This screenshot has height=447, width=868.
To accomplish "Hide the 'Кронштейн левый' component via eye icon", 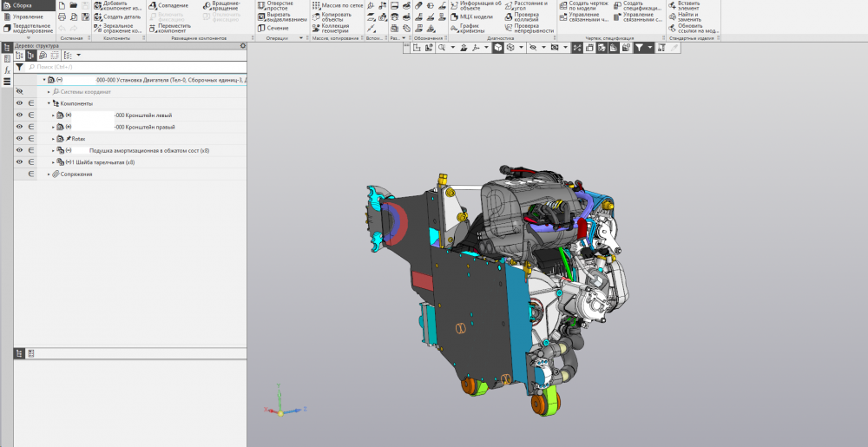I will (19, 115).
